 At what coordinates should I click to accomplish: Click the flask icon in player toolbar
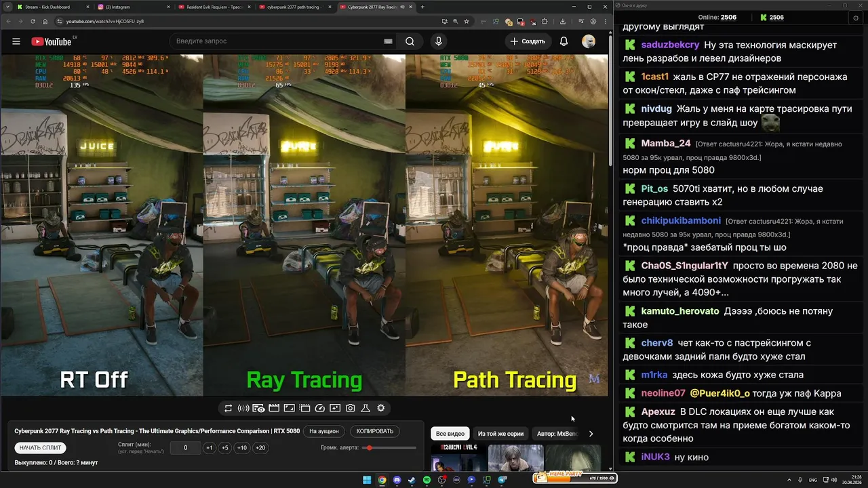point(366,408)
